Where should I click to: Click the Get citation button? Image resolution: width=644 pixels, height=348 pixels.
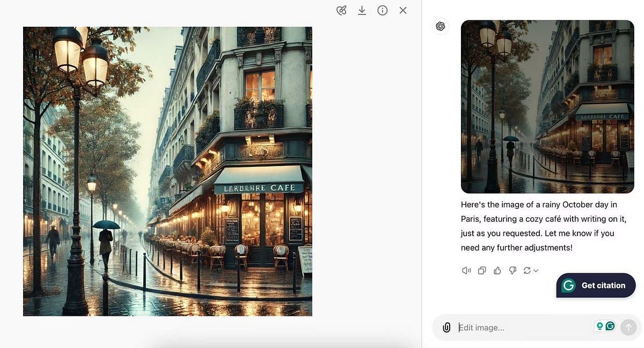pyautogui.click(x=596, y=285)
